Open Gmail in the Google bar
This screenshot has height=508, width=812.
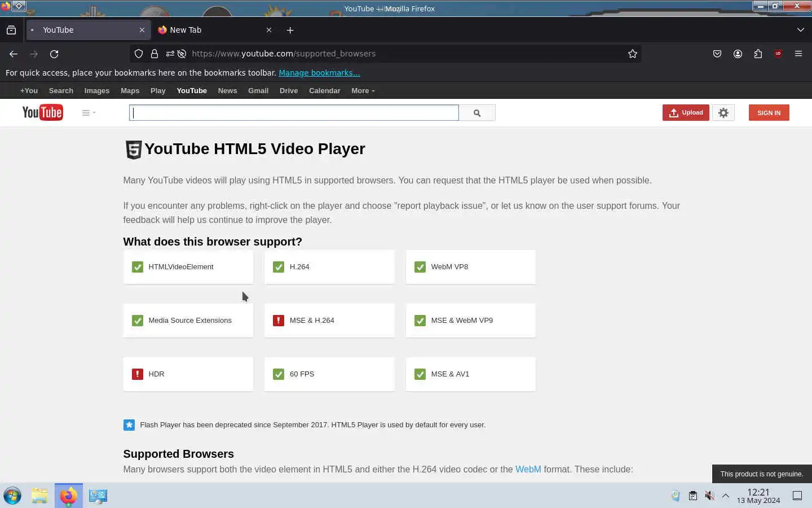coord(258,91)
